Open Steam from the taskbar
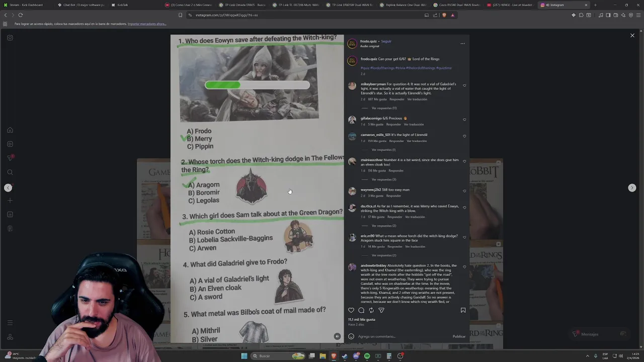The width and height of the screenshot is (644, 362). coord(345,356)
